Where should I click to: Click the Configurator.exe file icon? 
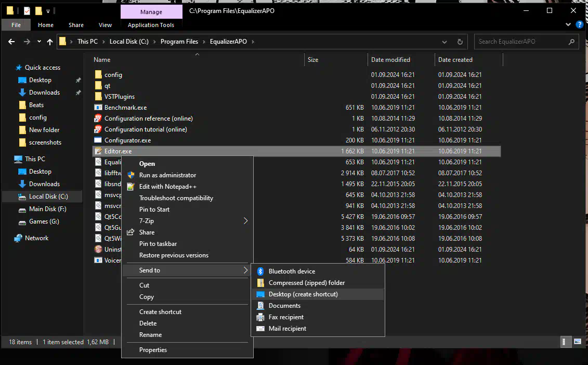coord(98,140)
